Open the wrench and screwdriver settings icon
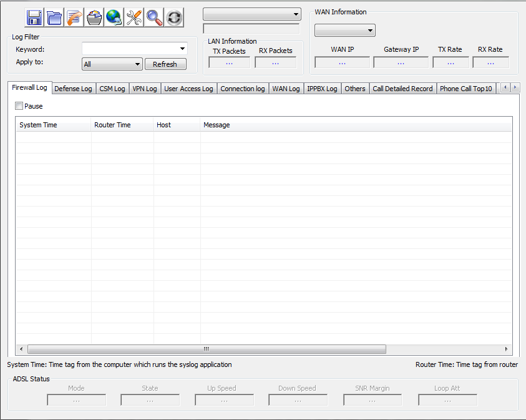Image resolution: width=526 pixels, height=420 pixels. (134, 17)
